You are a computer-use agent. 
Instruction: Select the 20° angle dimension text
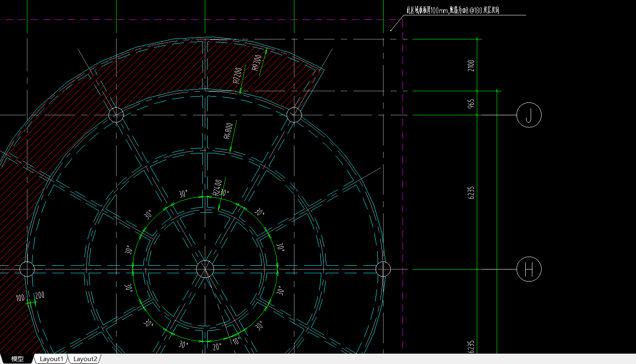click(217, 347)
